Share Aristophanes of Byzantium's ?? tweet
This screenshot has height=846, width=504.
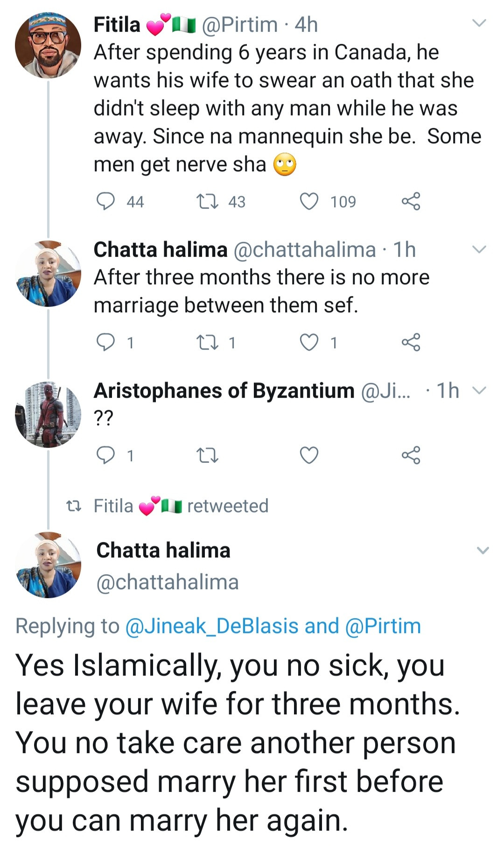(411, 455)
